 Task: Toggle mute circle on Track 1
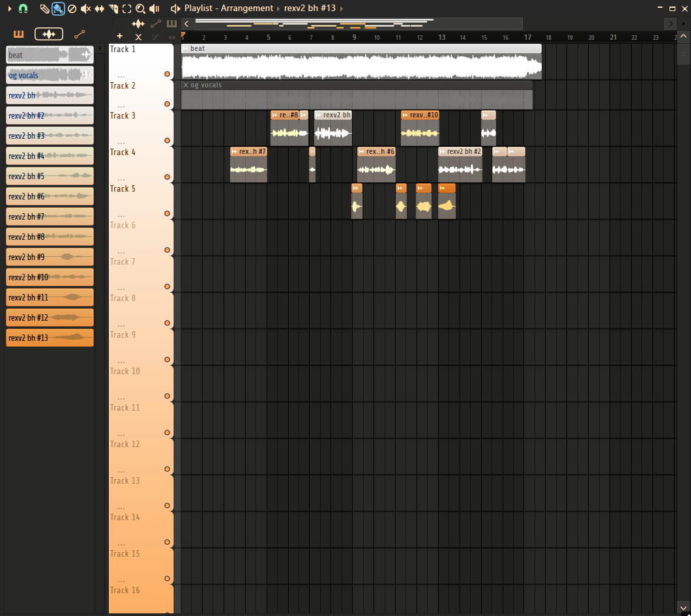tap(167, 74)
